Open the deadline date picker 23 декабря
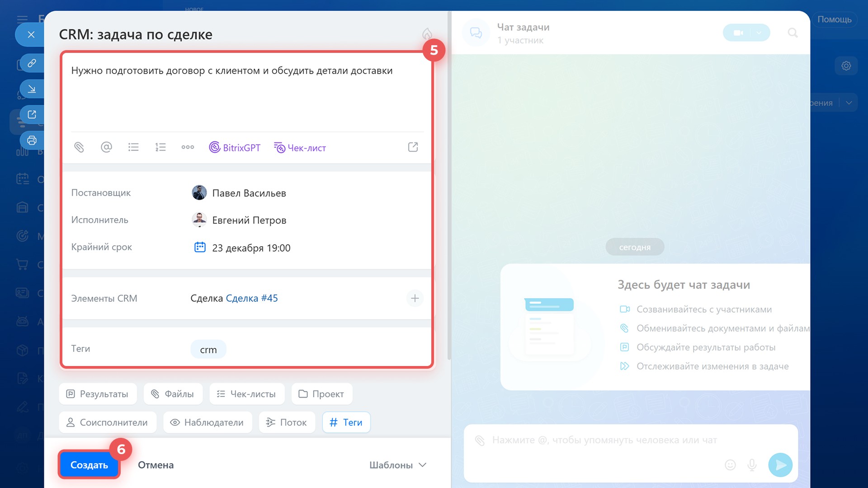This screenshot has height=488, width=868. [251, 248]
